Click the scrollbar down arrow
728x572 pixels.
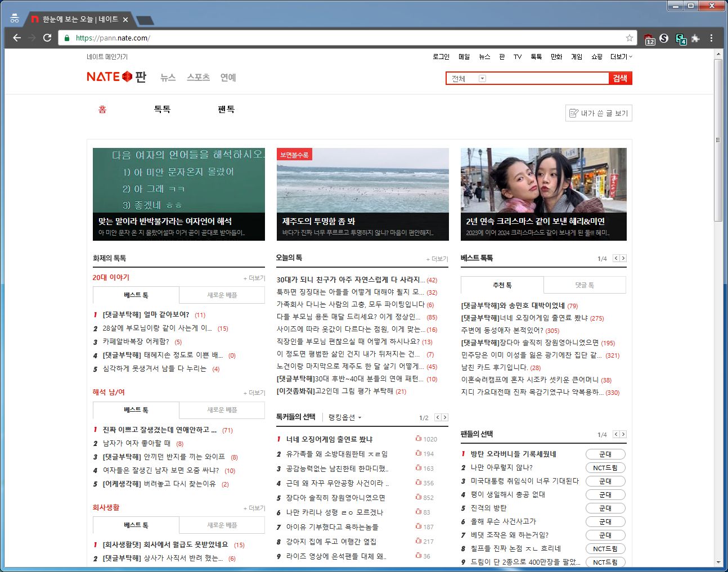pyautogui.click(x=718, y=562)
